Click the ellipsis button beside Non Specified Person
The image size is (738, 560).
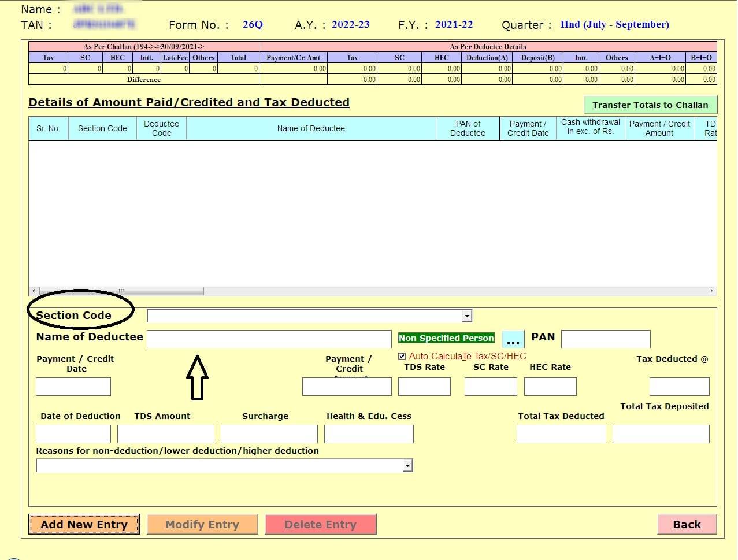tap(513, 339)
